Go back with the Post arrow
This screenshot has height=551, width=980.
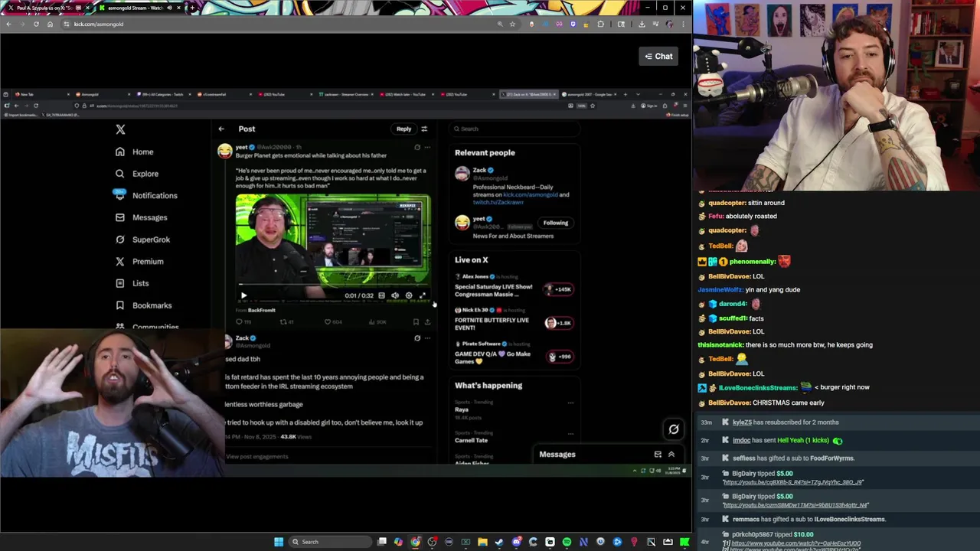(x=221, y=129)
